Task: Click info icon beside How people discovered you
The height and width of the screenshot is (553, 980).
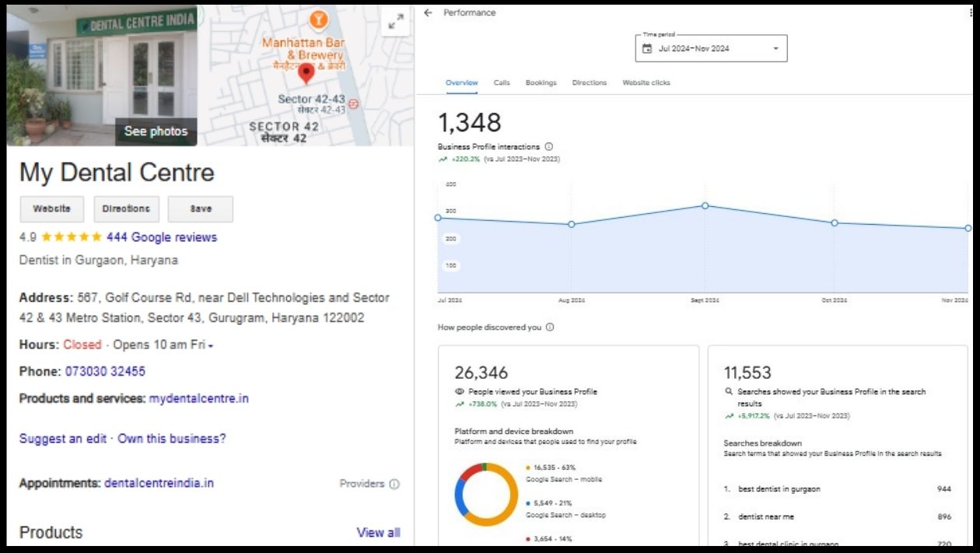Action: point(550,327)
